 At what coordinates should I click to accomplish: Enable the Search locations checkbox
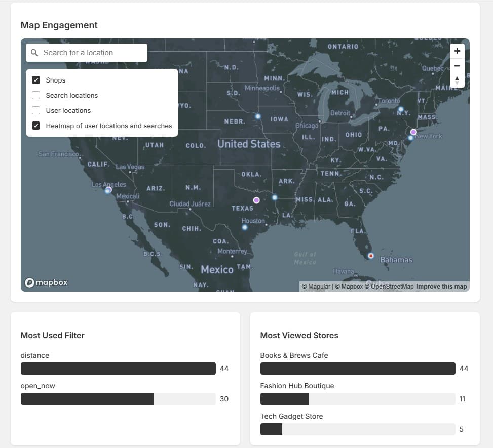tap(35, 95)
